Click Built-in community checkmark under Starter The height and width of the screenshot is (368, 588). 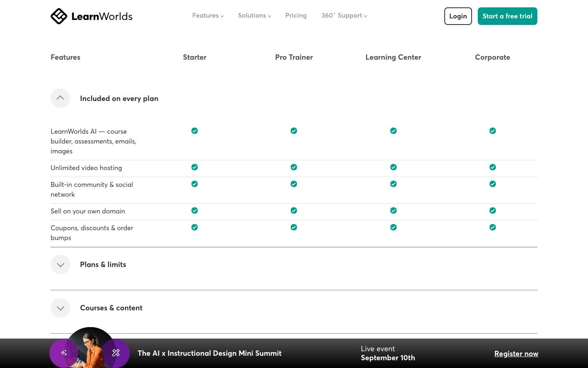click(x=195, y=184)
